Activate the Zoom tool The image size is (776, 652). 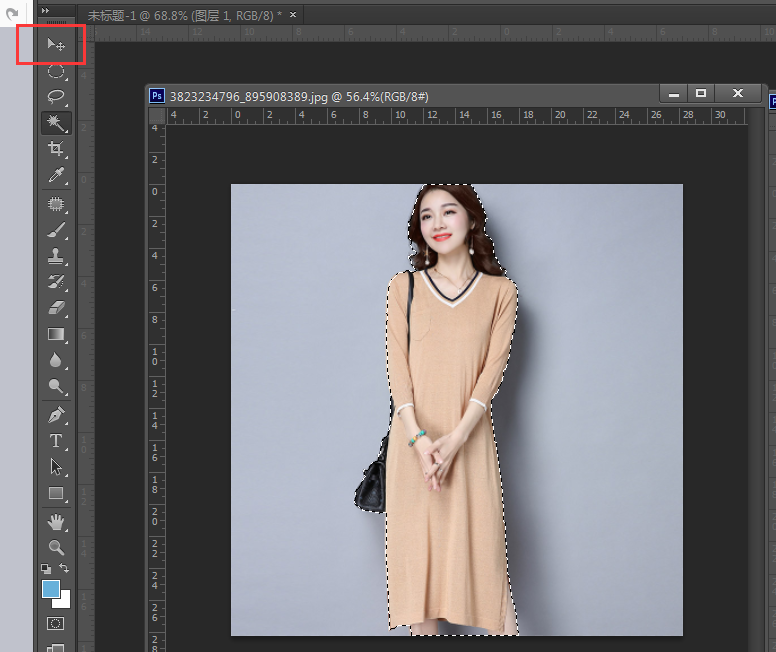click(x=56, y=547)
